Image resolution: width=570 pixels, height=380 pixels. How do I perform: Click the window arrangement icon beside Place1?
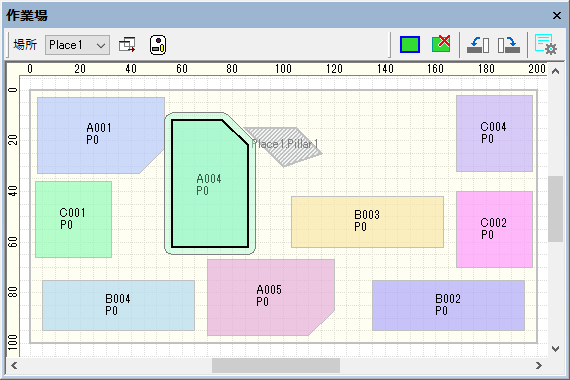(127, 45)
